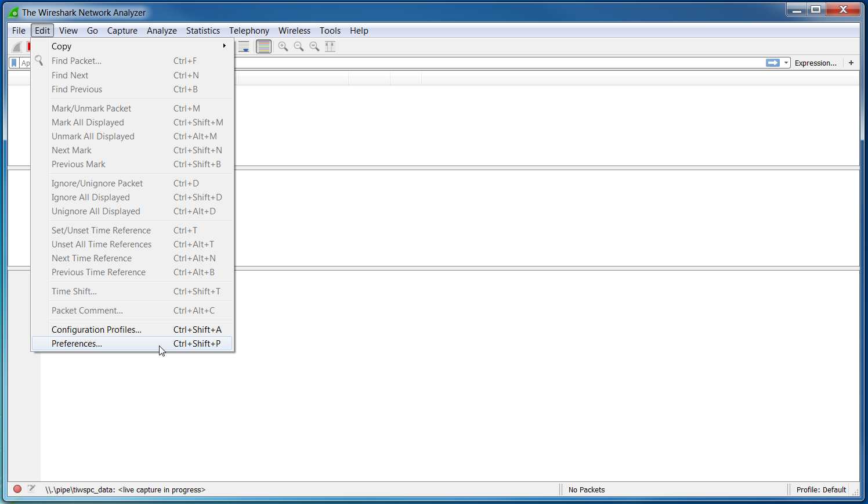
Task: Click the apply filter arrow button
Action: tap(773, 63)
